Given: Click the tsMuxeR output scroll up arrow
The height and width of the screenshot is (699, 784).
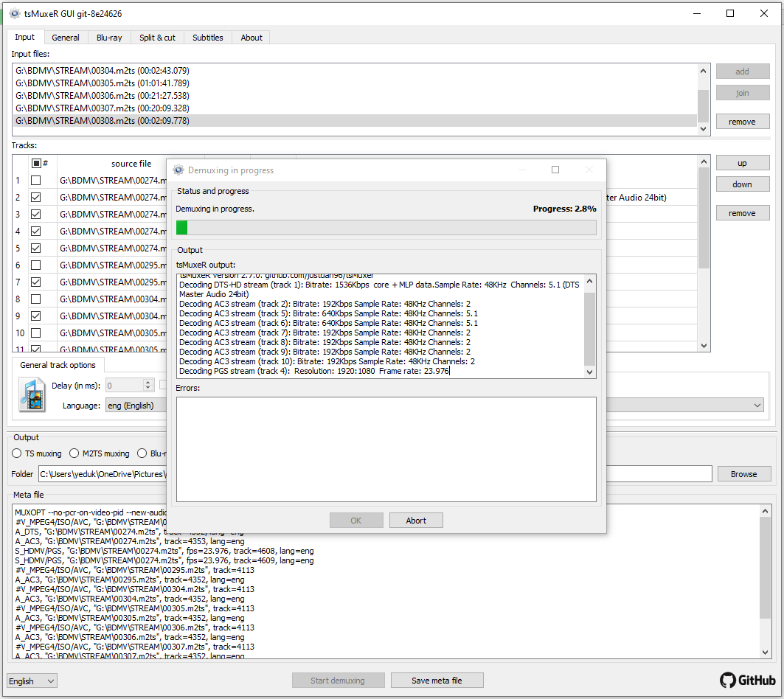Looking at the screenshot, I should click(x=589, y=282).
